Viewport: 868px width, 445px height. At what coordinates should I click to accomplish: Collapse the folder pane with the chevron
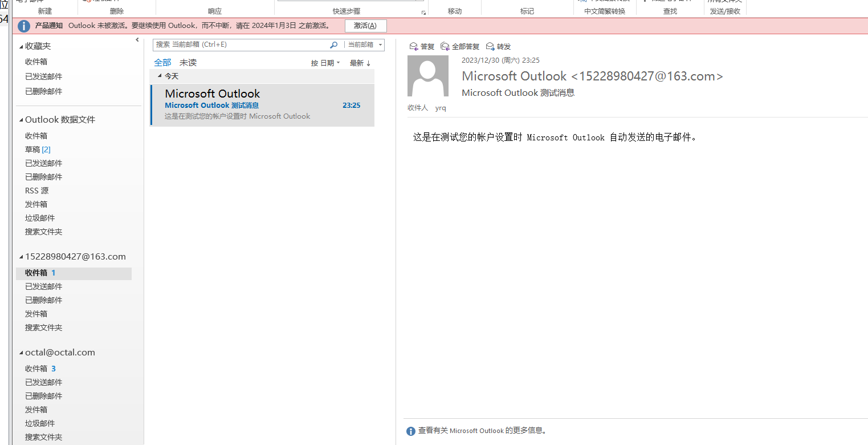click(x=137, y=39)
